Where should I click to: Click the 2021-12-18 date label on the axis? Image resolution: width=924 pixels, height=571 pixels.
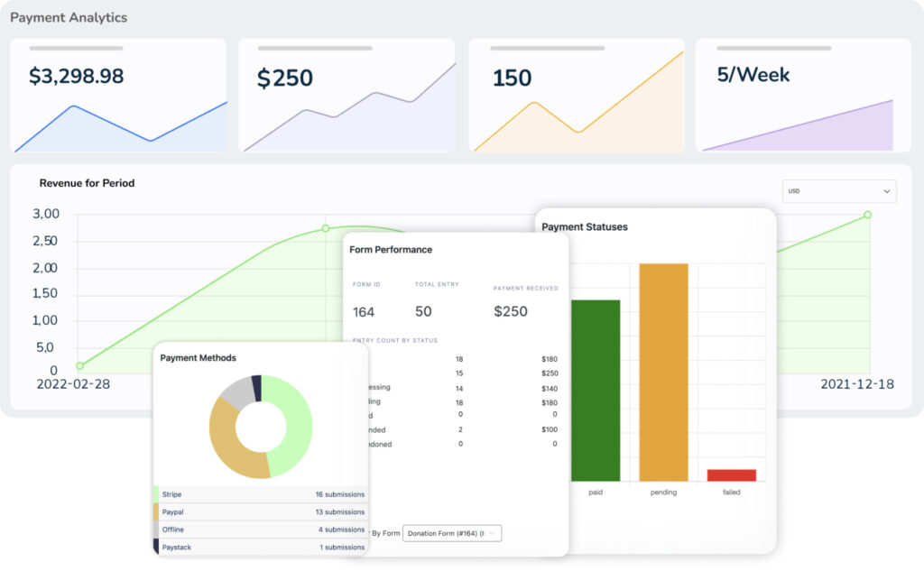[857, 384]
